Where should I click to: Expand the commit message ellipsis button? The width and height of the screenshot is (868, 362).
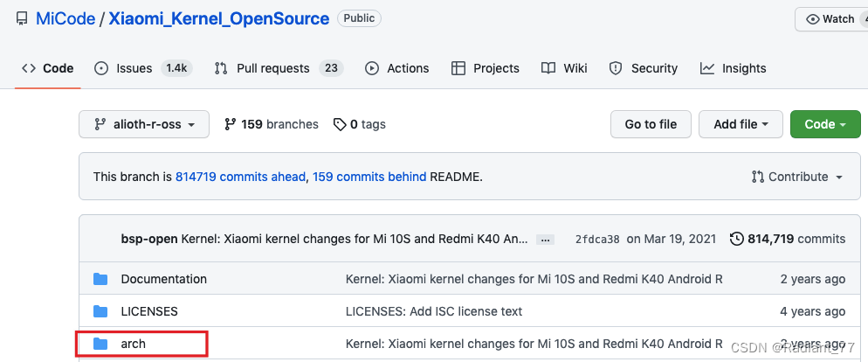[545, 240]
